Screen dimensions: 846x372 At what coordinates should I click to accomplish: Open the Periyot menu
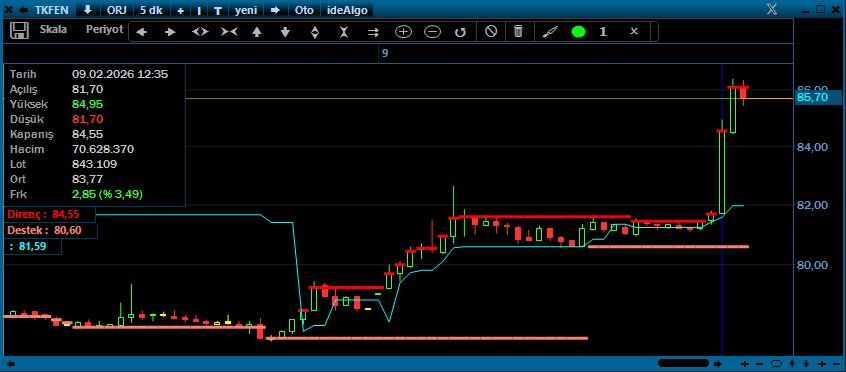pyautogui.click(x=104, y=29)
